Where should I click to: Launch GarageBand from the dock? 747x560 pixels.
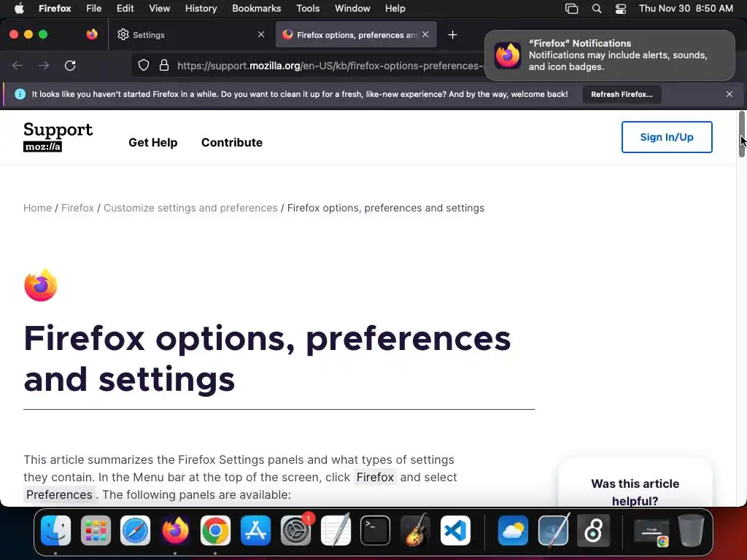[x=415, y=530]
